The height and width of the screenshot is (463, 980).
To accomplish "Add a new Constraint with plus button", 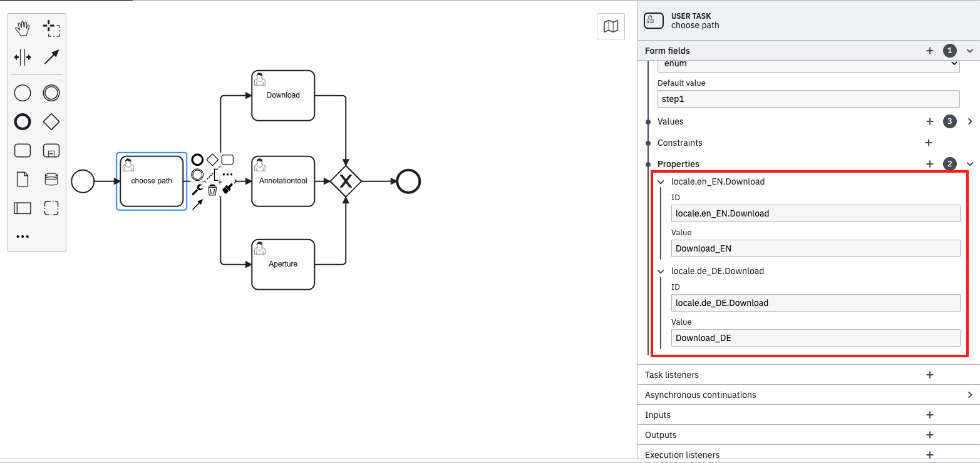I will tap(929, 143).
